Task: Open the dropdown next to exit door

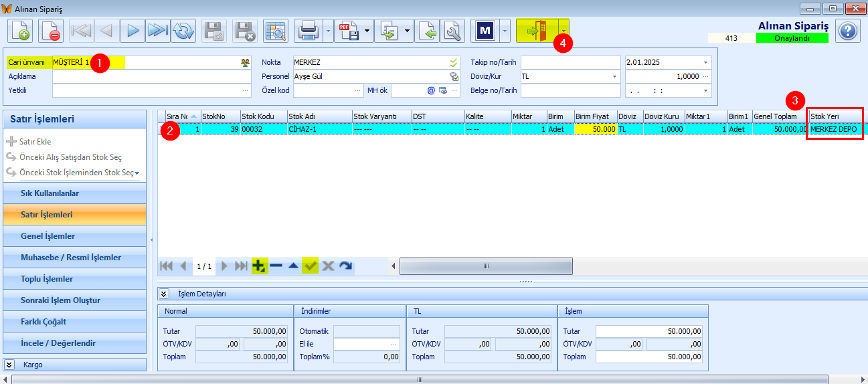Action: (564, 31)
